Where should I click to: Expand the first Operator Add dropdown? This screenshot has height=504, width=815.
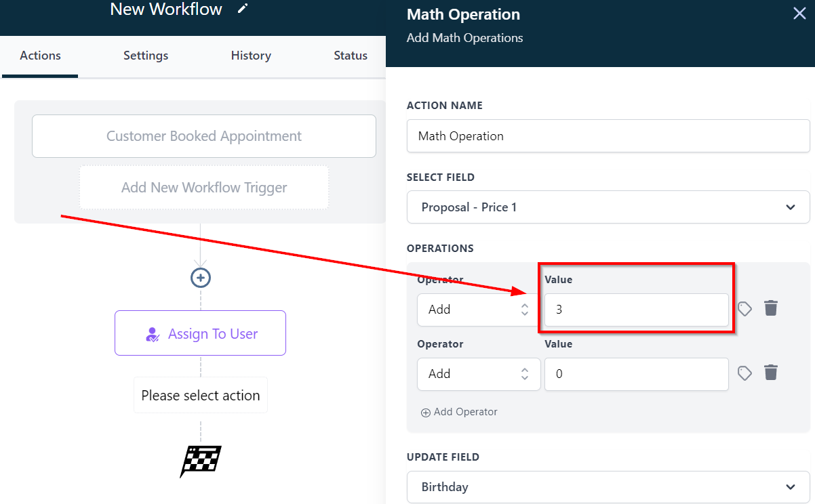(478, 310)
